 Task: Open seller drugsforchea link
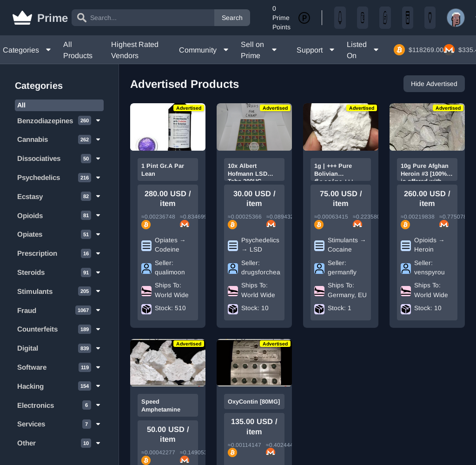click(x=260, y=272)
